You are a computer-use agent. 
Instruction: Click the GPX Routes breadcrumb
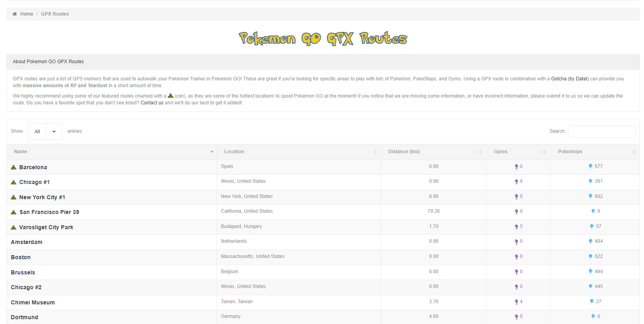click(55, 14)
